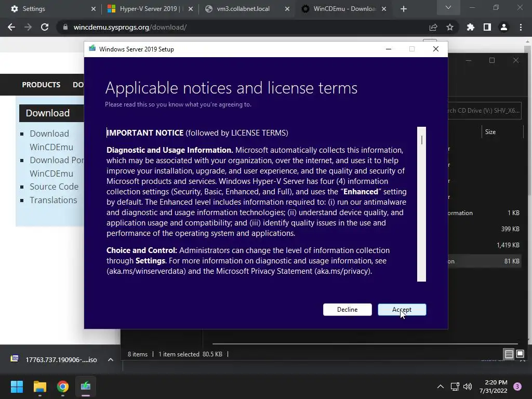Open volume tray icon

(468, 387)
